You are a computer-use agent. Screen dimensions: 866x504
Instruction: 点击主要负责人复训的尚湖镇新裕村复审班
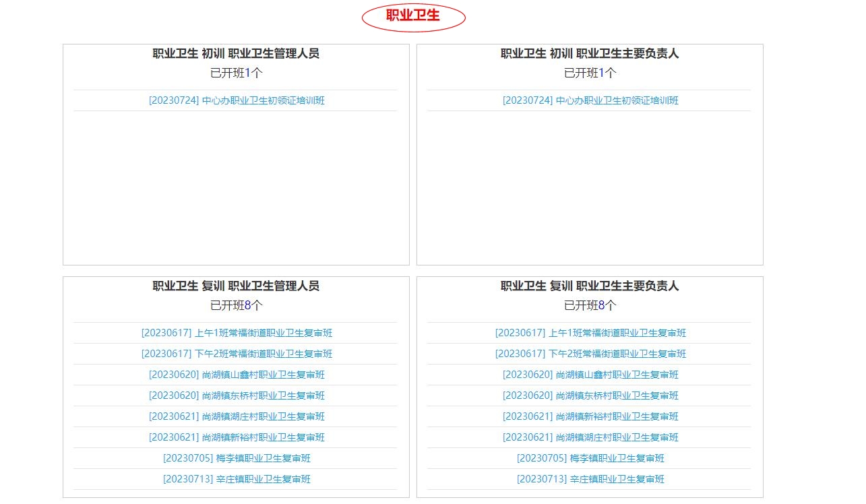coord(590,416)
